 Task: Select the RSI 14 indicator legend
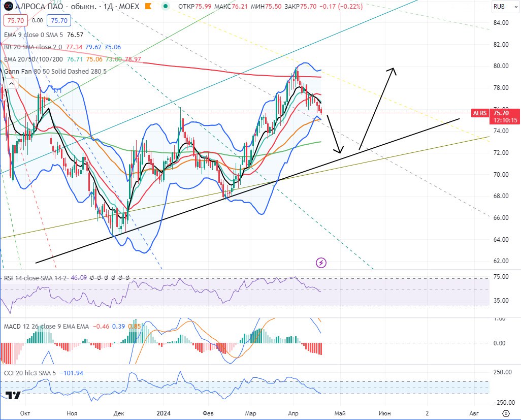coord(35,278)
